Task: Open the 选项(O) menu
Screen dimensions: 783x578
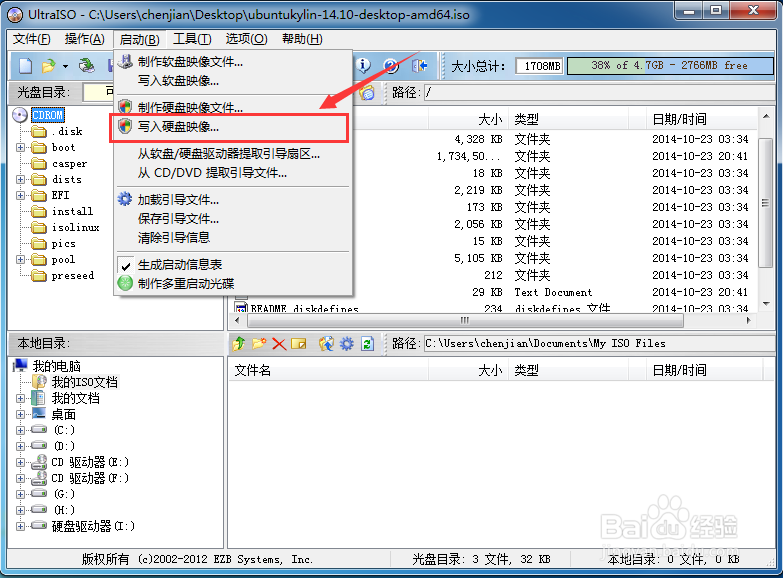Action: pyautogui.click(x=246, y=39)
